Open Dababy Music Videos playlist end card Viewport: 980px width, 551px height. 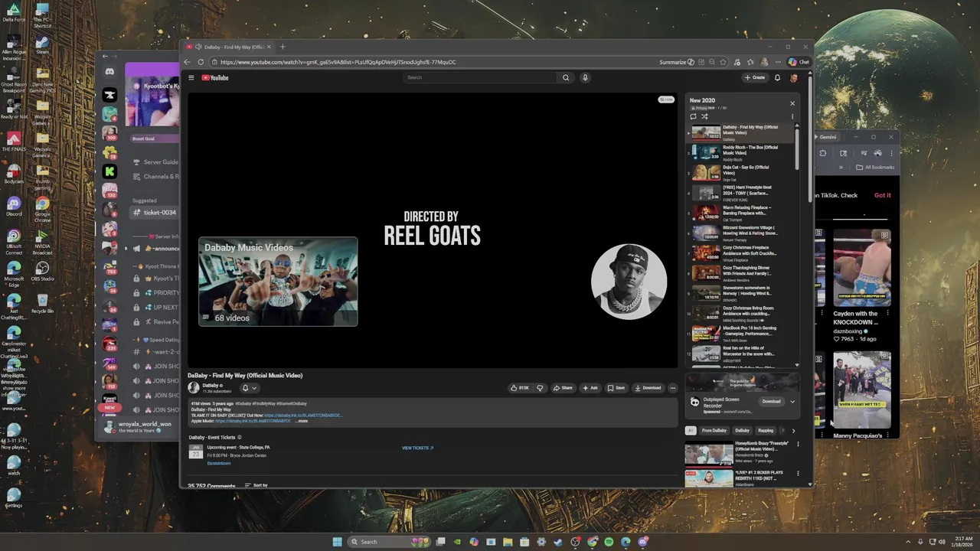click(x=278, y=282)
